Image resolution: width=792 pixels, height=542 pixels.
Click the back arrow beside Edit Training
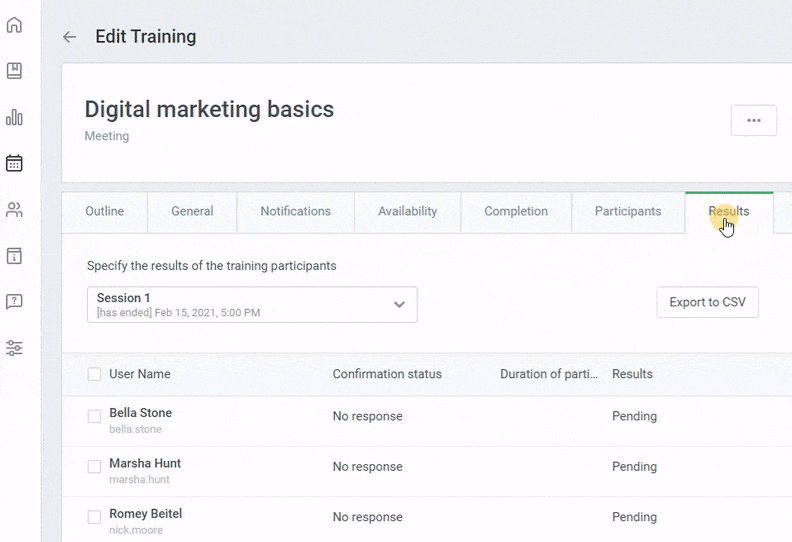69,37
